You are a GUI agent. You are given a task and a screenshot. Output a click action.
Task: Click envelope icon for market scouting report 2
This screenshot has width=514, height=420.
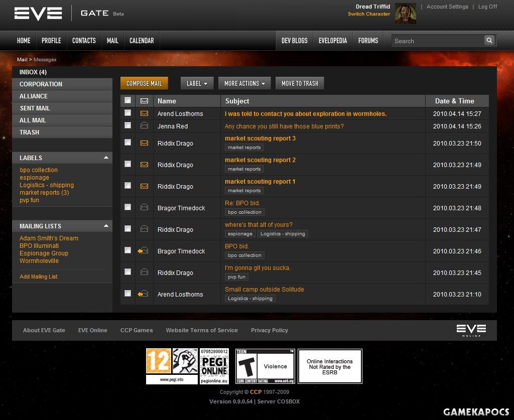click(144, 165)
